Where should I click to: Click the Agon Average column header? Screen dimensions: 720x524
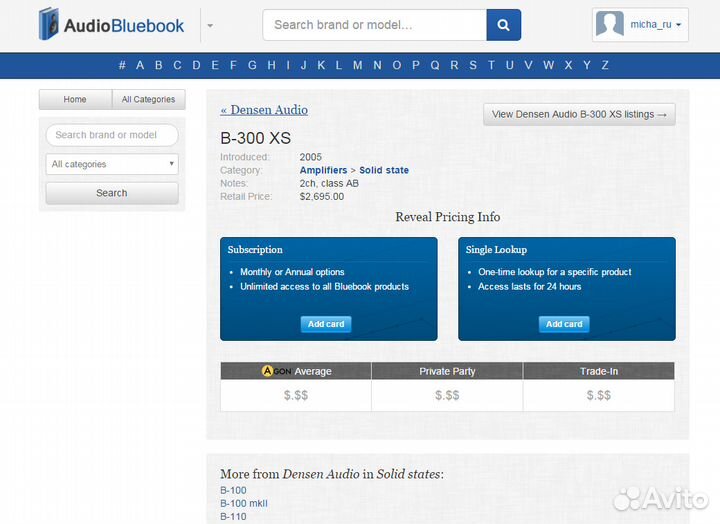296,371
